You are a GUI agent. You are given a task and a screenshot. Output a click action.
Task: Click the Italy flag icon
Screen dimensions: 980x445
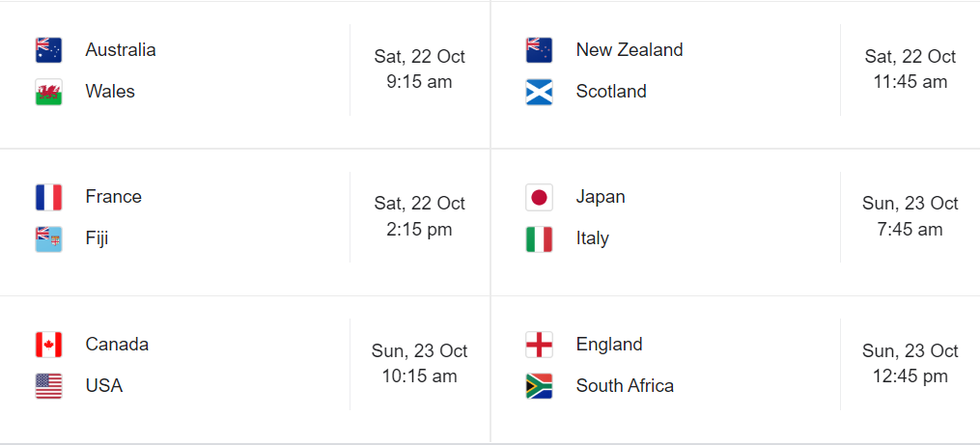tap(539, 238)
